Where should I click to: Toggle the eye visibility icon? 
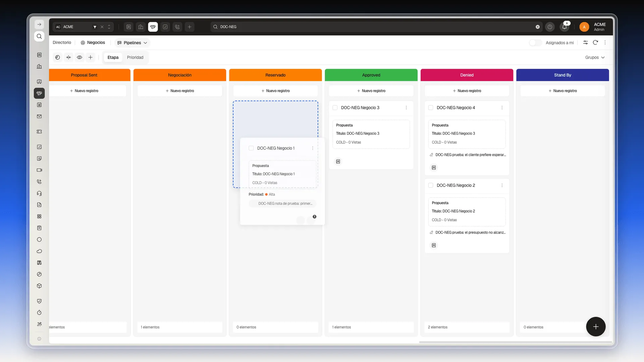point(79,57)
